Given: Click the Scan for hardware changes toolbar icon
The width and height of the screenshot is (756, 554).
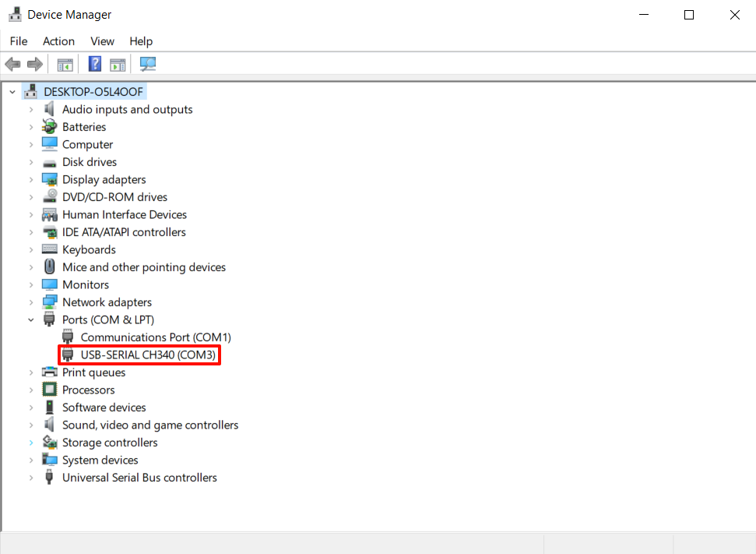Looking at the screenshot, I should [147, 64].
